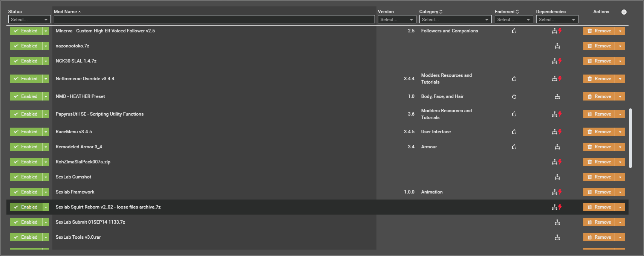This screenshot has width=644, height=256.
Task: Disable Minerva follower mod via Enabled button
Action: (26, 31)
